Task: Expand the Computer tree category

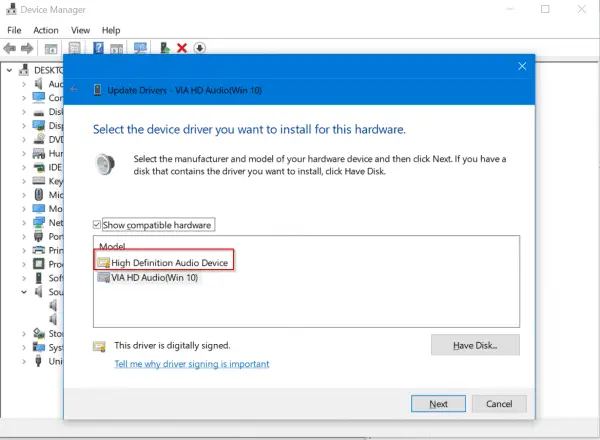Action: (x=24, y=98)
